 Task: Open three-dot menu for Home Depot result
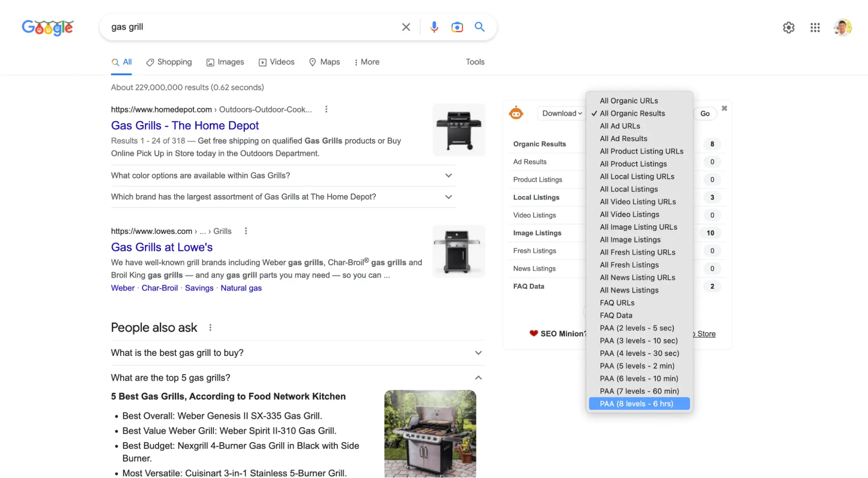(x=326, y=109)
